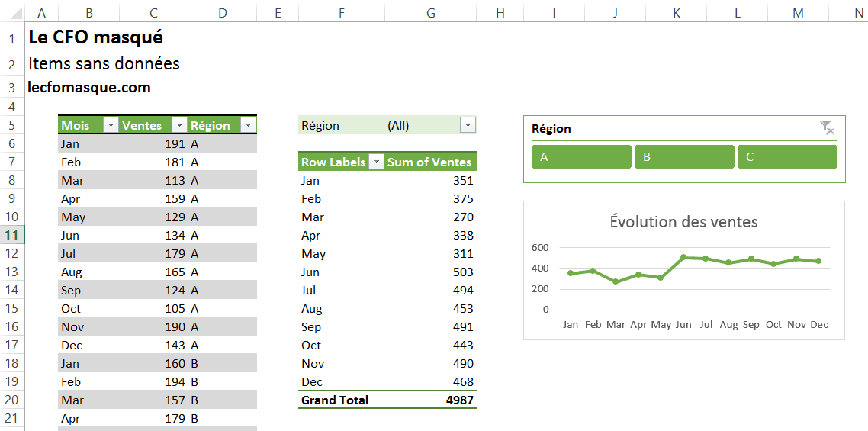
Task: Select column header G
Action: [x=432, y=12]
